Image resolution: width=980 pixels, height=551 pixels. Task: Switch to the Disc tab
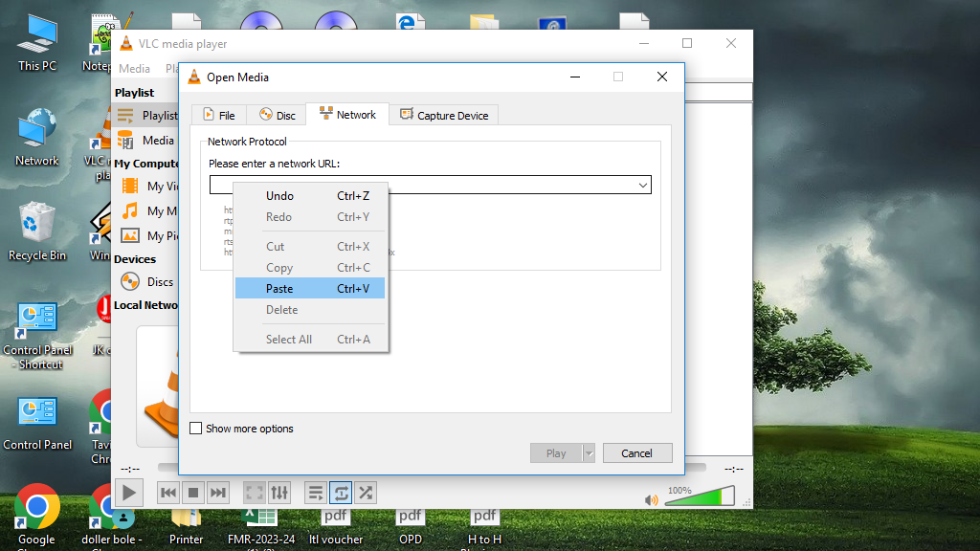pyautogui.click(x=277, y=115)
